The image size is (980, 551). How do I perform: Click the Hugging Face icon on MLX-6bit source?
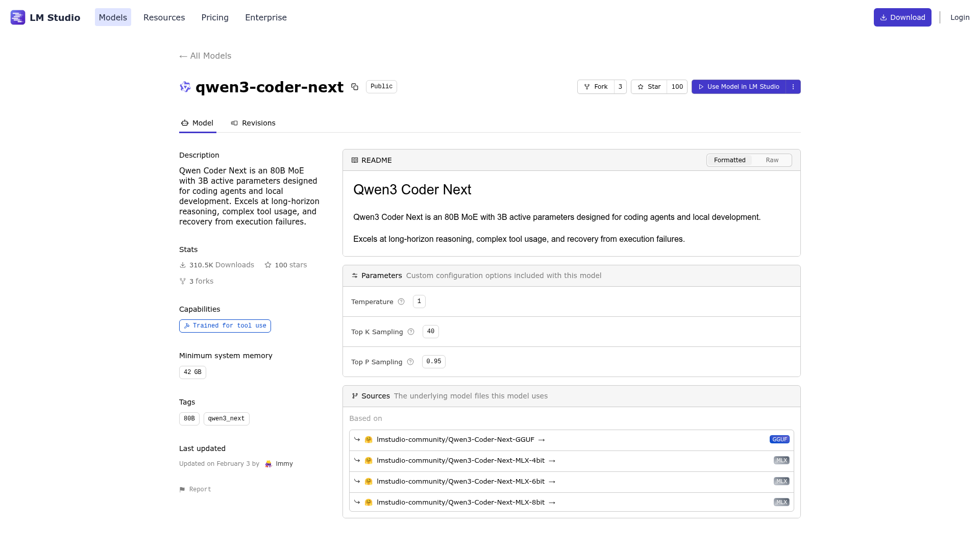pyautogui.click(x=369, y=481)
